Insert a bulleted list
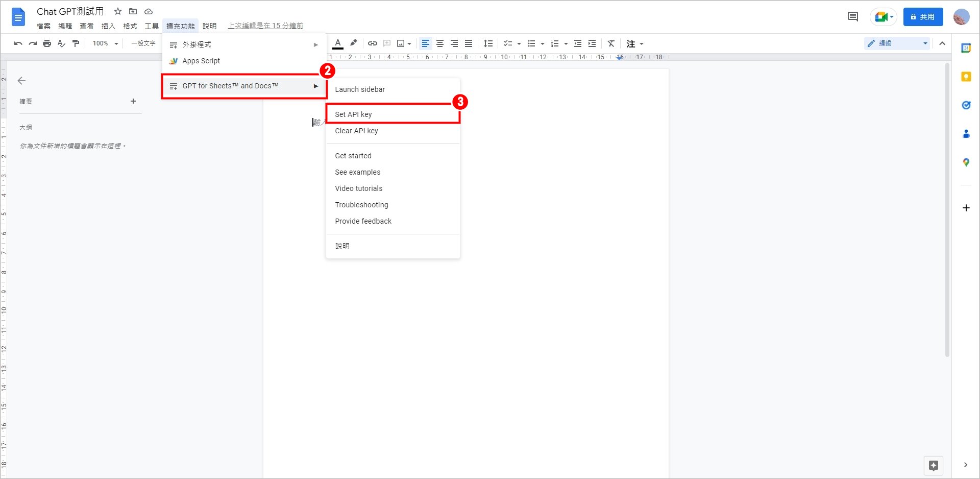The width and height of the screenshot is (980, 479). [531, 43]
